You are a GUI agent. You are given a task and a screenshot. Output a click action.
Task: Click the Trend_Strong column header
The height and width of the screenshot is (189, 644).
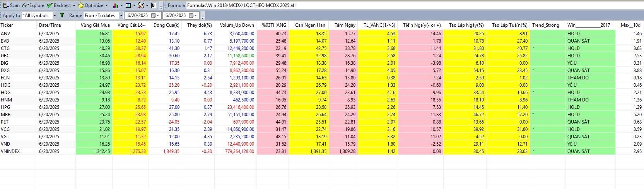point(545,25)
